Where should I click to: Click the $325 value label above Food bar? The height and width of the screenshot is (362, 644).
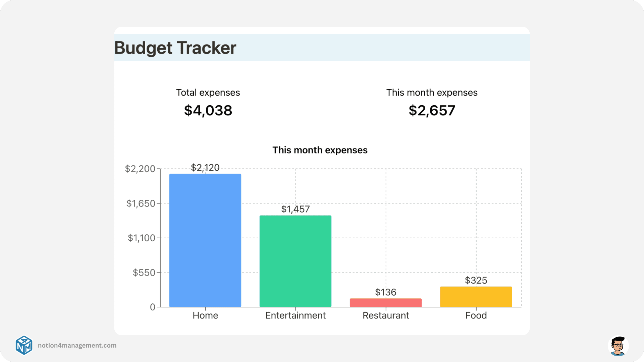476,281
